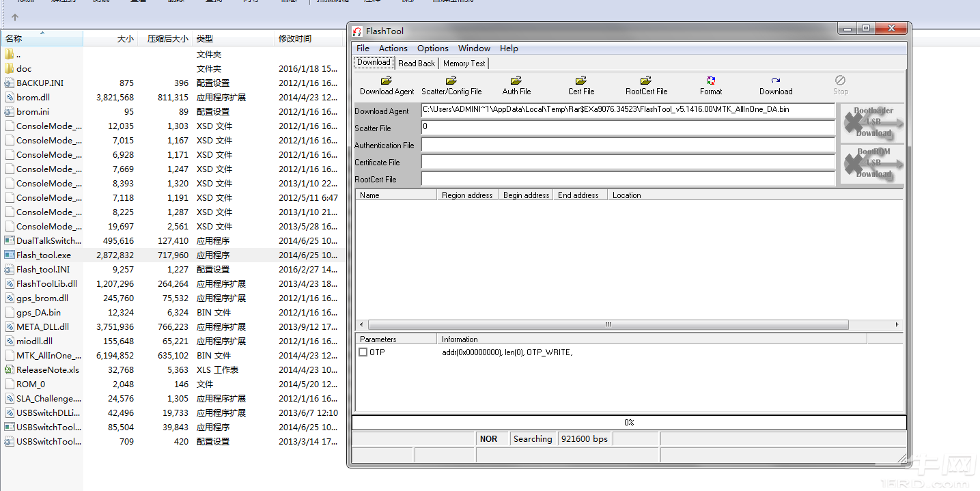
Task: Click the BootROM USB Download button
Action: (872, 163)
